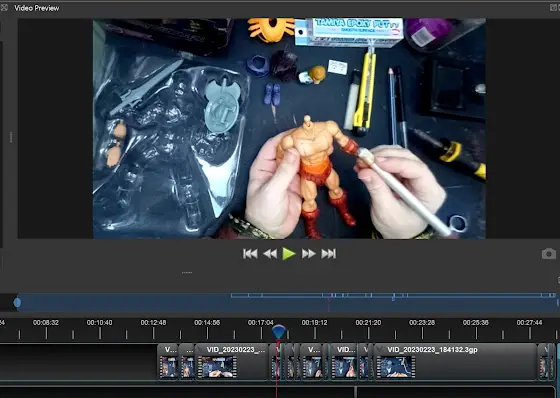Click the zoom slider overview bar
The height and width of the screenshot is (398, 560).
click(288, 303)
